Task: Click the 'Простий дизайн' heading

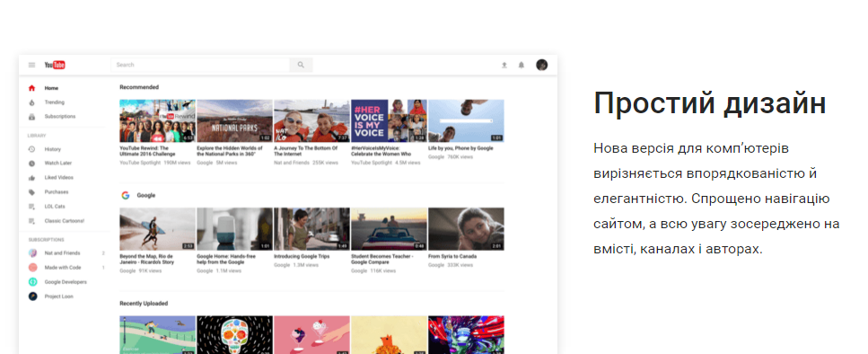Action: [x=710, y=103]
